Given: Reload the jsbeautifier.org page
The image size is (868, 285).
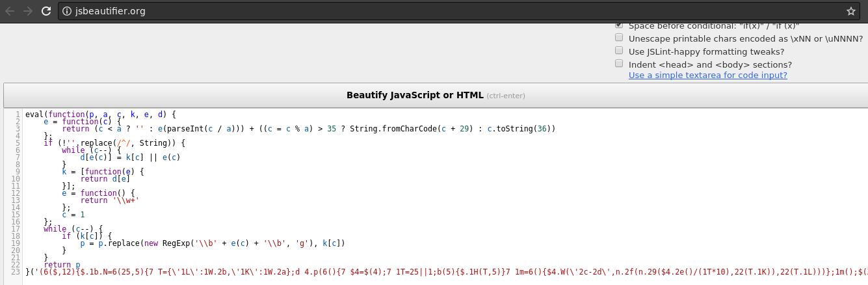Looking at the screenshot, I should (x=46, y=11).
